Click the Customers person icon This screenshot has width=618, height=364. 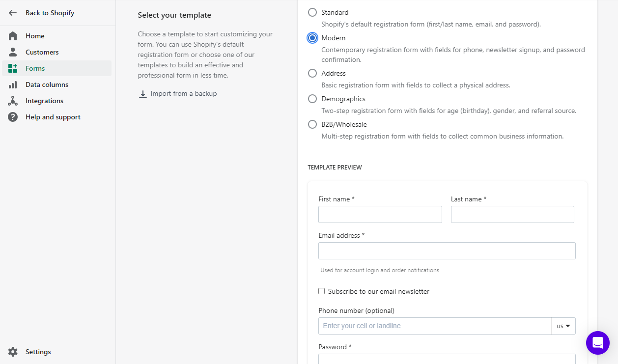(13, 52)
